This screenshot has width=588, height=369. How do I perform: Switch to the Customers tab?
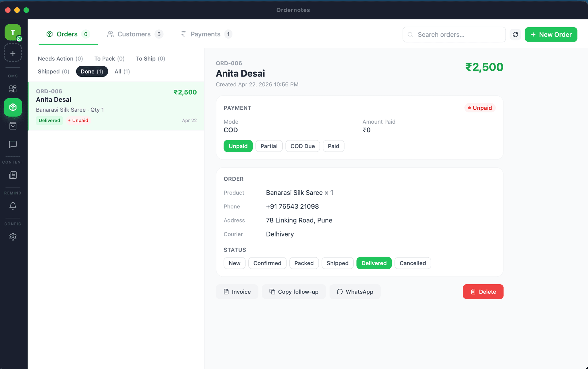(x=134, y=34)
